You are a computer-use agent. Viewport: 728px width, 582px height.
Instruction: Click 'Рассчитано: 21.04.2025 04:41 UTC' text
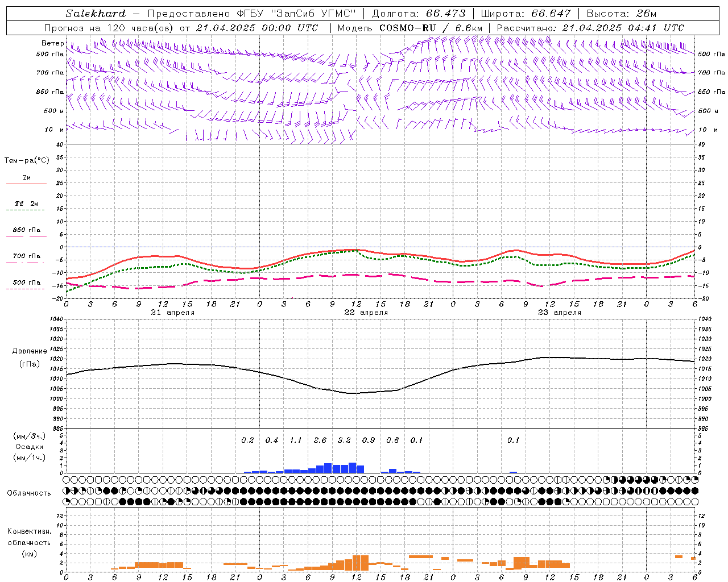click(590, 28)
